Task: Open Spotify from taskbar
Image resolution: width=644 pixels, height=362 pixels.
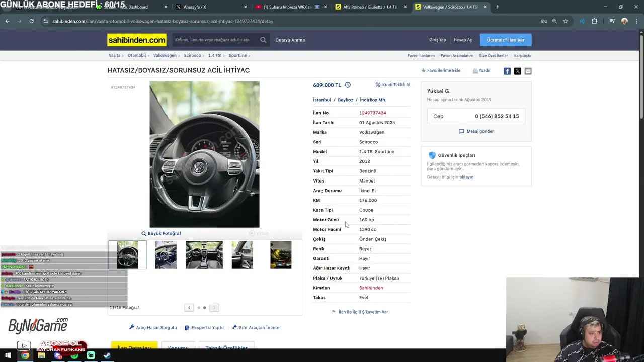Action: 74,355
